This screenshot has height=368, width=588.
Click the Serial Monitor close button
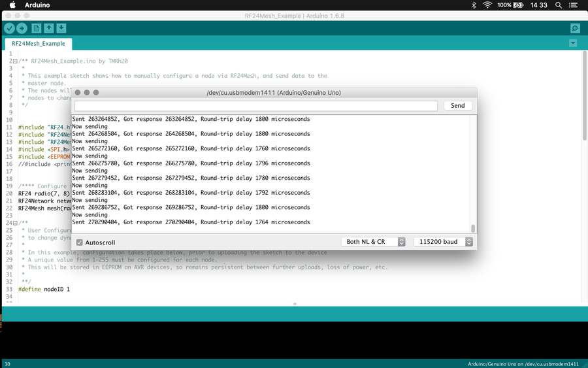78,92
